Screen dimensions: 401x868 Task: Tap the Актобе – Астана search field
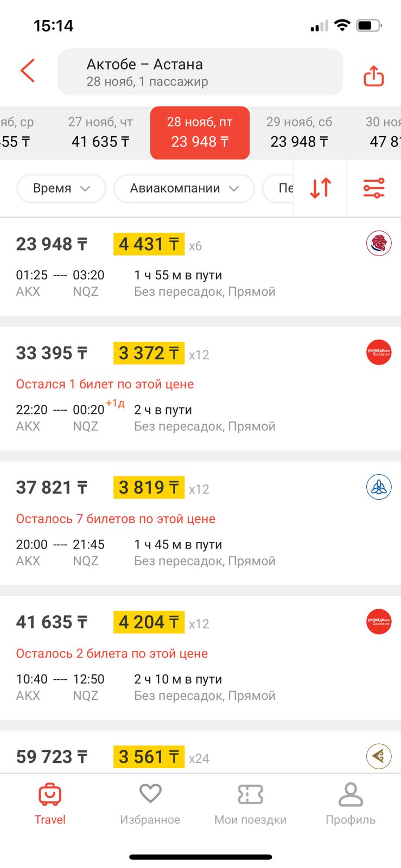(200, 72)
